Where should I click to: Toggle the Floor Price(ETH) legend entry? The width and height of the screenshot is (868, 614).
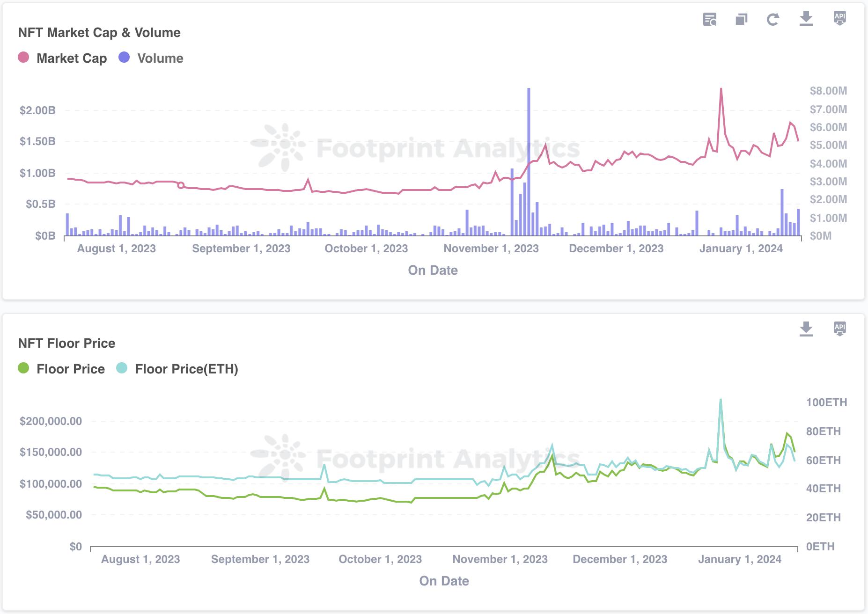(186, 369)
